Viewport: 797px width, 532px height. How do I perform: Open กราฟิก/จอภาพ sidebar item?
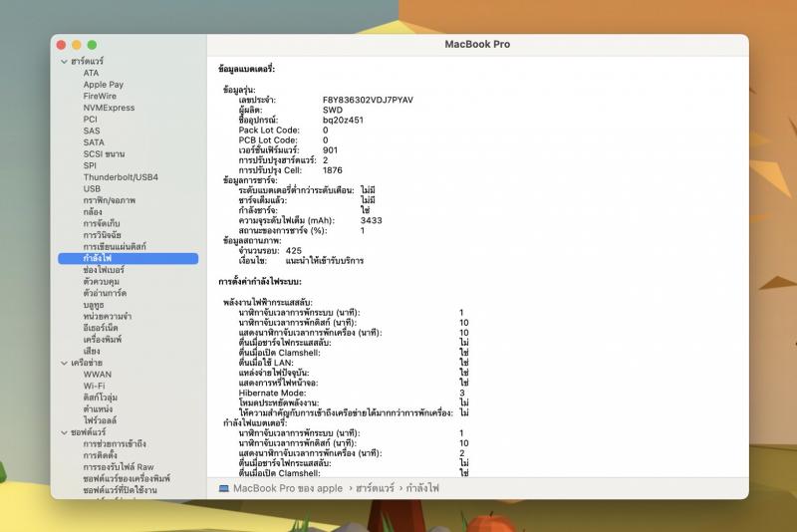click(110, 200)
